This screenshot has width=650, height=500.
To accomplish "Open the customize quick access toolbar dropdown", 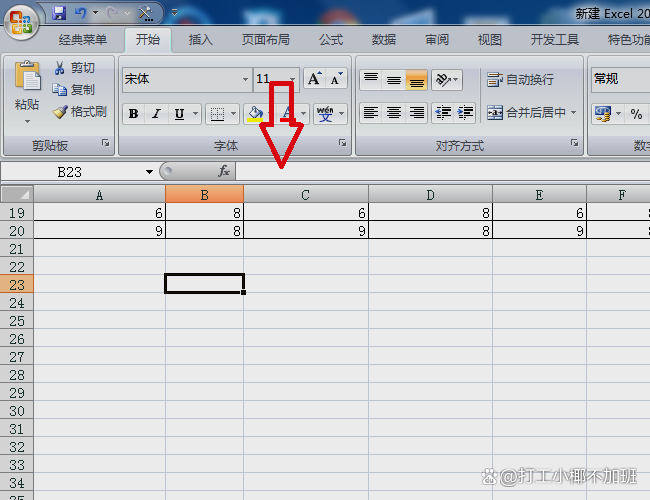I will pyautogui.click(x=175, y=13).
